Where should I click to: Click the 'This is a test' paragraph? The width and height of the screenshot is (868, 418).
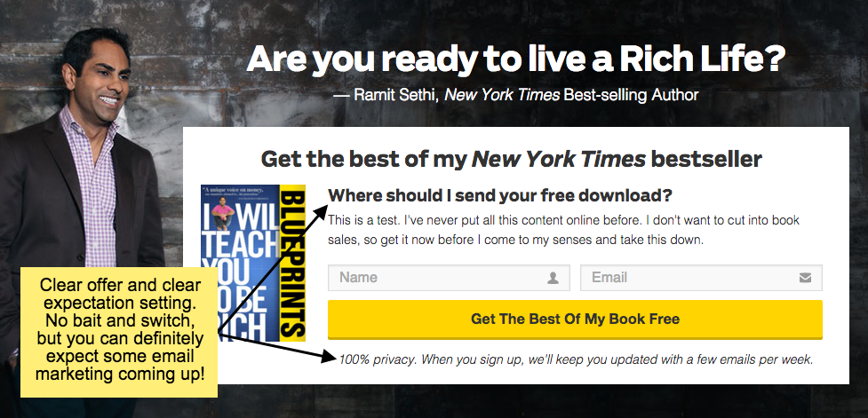[563, 231]
